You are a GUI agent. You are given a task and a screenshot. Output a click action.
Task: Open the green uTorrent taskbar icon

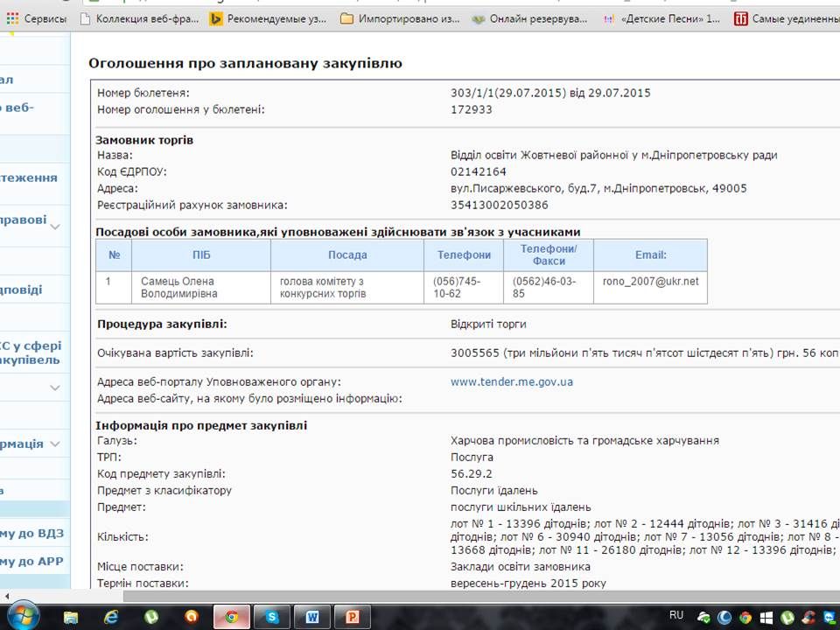tap(151, 617)
